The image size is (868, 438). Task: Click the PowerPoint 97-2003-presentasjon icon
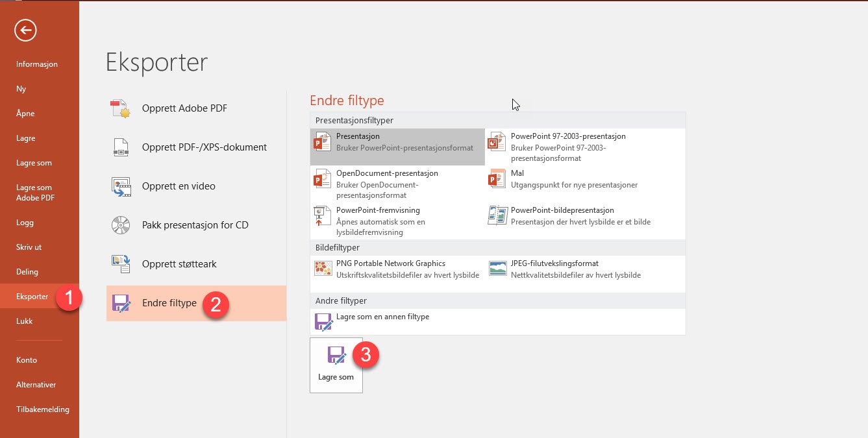(497, 141)
